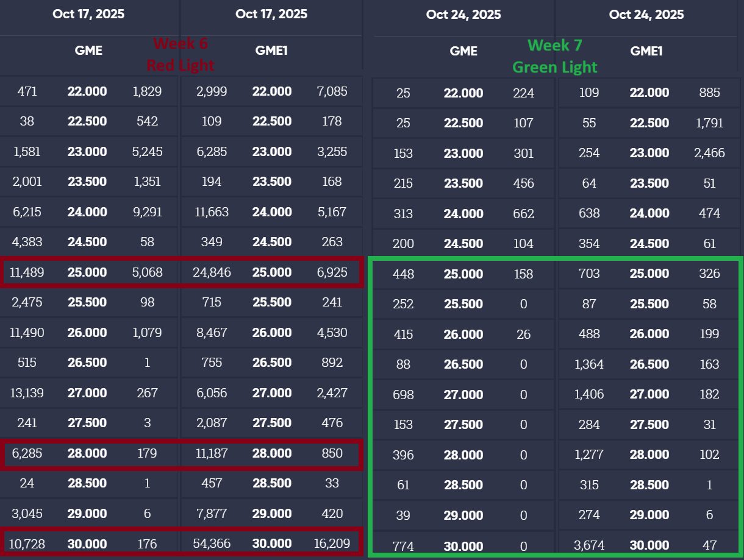The image size is (744, 560).
Task: Click the GME header under Oct 17
Action: pos(88,51)
